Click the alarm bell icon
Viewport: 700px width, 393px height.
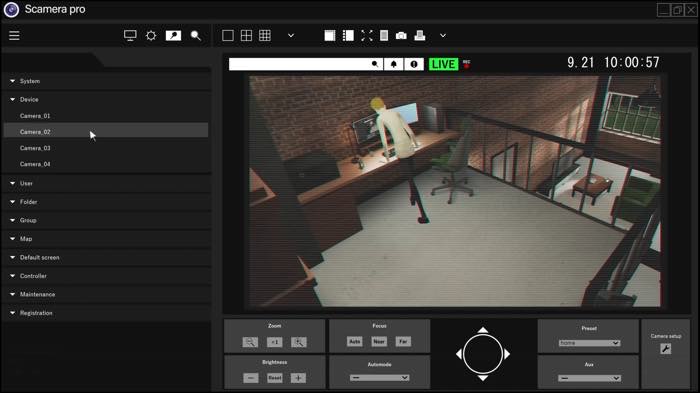(394, 64)
